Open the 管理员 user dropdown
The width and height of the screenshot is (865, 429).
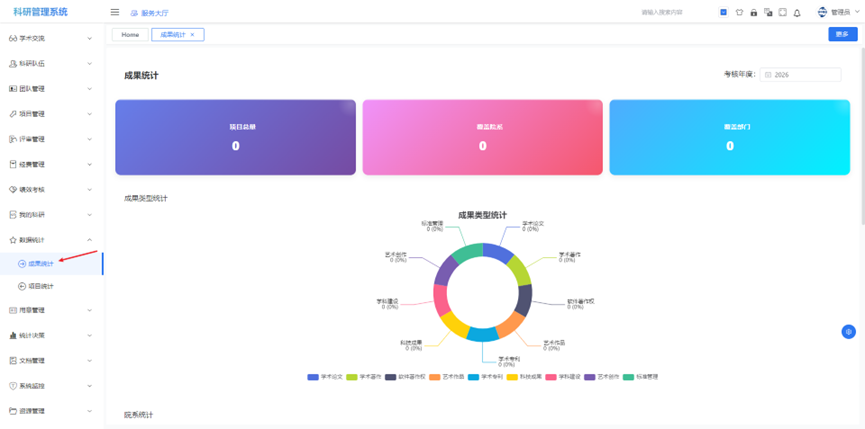pyautogui.click(x=838, y=13)
